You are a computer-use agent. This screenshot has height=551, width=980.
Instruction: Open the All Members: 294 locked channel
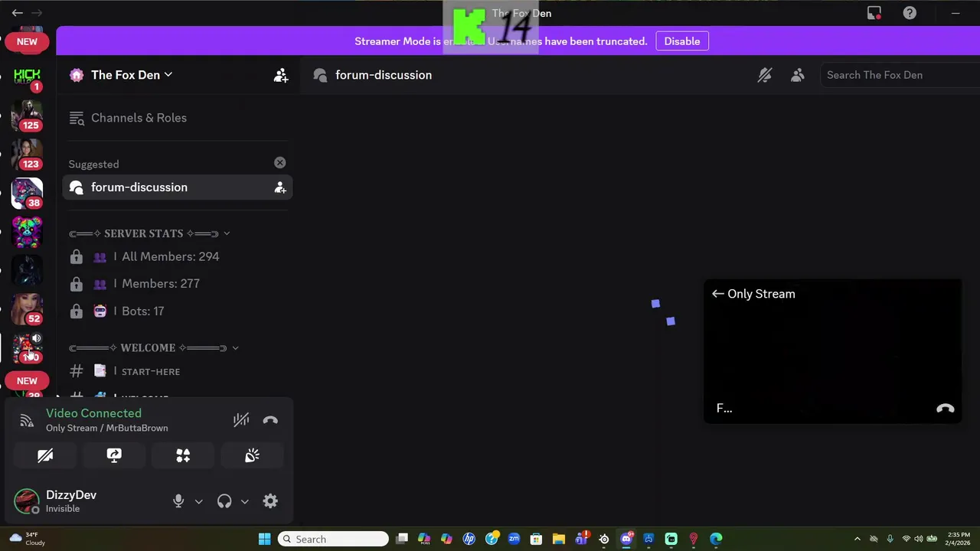[x=177, y=256]
